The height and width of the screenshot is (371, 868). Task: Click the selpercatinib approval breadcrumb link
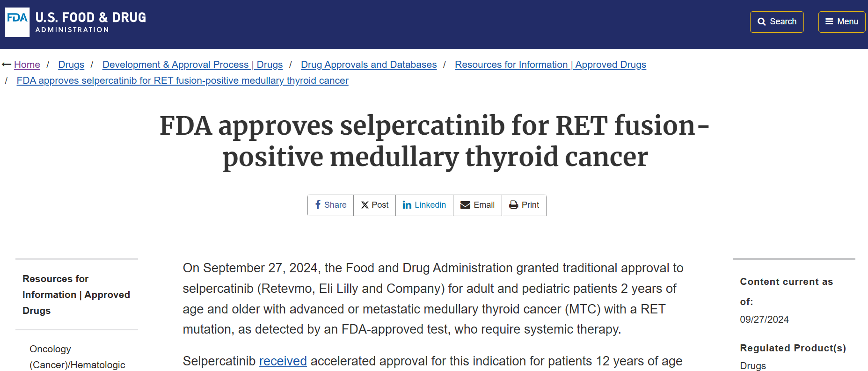(182, 80)
